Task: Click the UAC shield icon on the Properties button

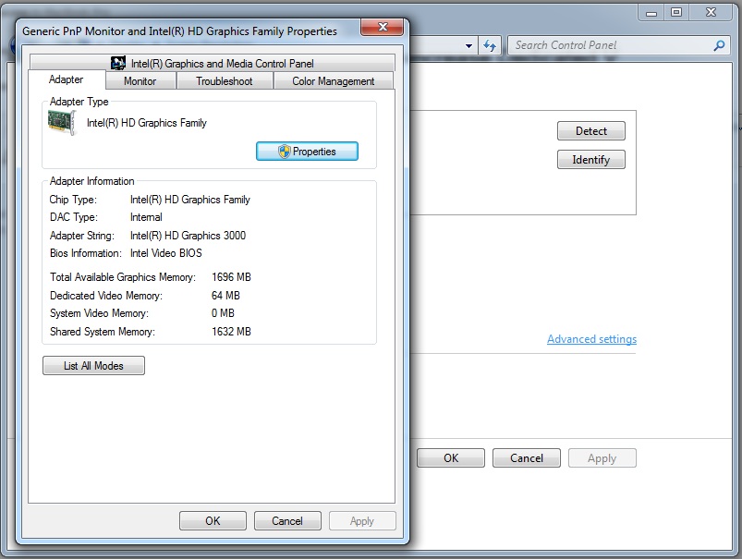Action: coord(284,152)
